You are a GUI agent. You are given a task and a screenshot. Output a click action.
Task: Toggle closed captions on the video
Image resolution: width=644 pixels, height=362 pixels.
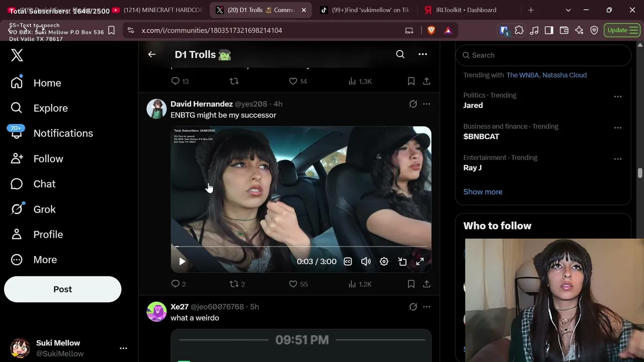(x=348, y=261)
